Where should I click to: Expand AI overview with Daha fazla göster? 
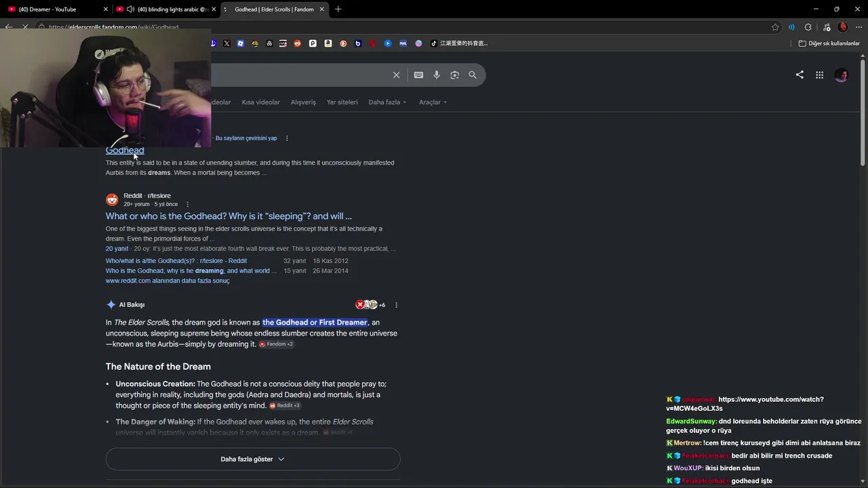click(253, 459)
